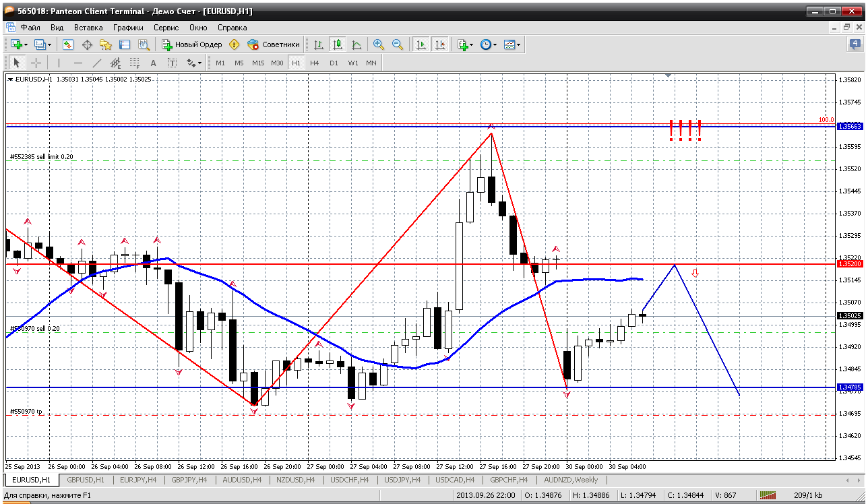Expand the profiles dropdown arrow
Image resolution: width=868 pixels, height=504 pixels.
49,45
